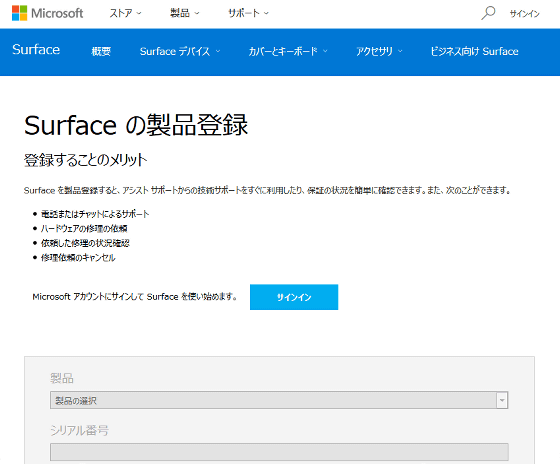Open the 概要 tab
560x464 pixels.
point(101,51)
